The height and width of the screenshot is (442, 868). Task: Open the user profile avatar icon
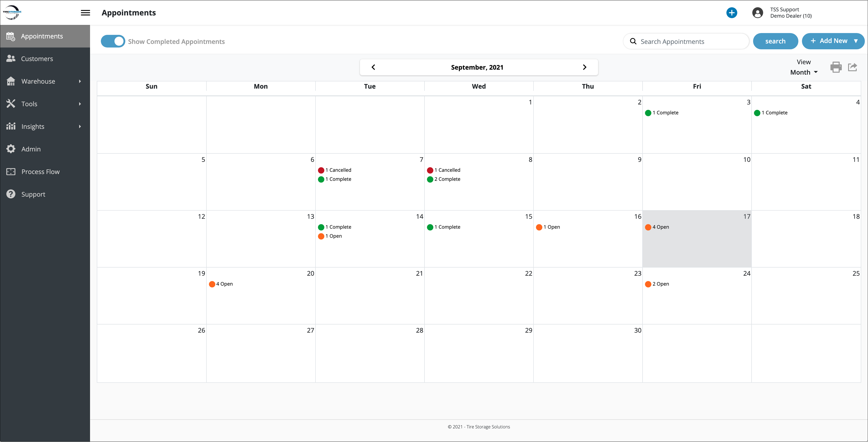(757, 13)
